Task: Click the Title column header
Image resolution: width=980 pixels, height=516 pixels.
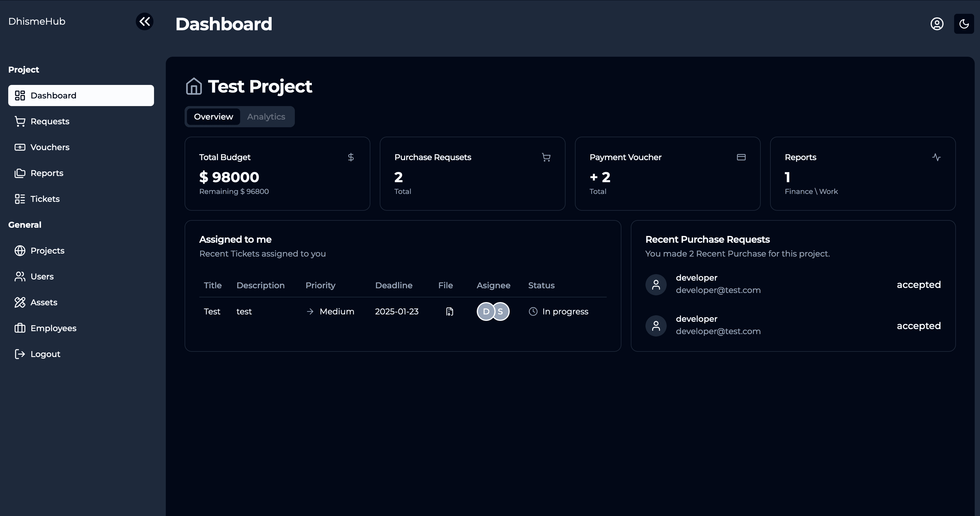Action: (x=213, y=285)
